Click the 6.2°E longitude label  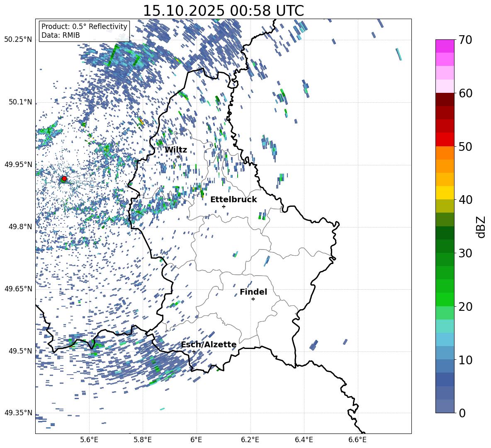coord(250,440)
